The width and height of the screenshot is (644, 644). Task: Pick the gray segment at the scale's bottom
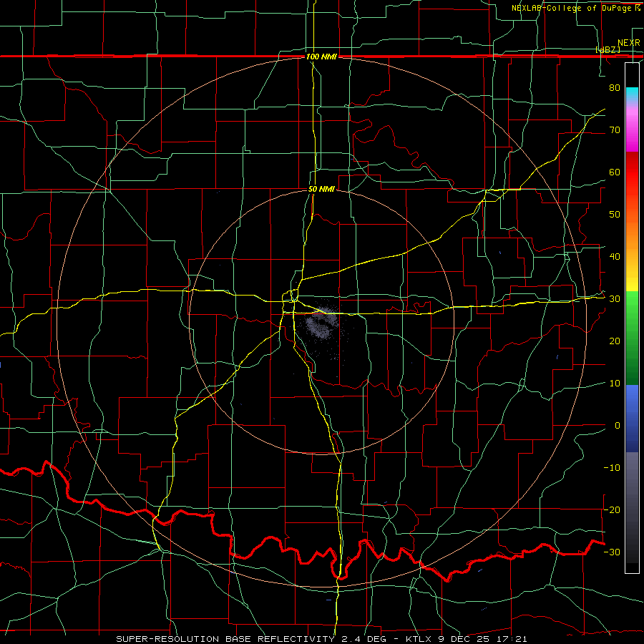pos(632,507)
